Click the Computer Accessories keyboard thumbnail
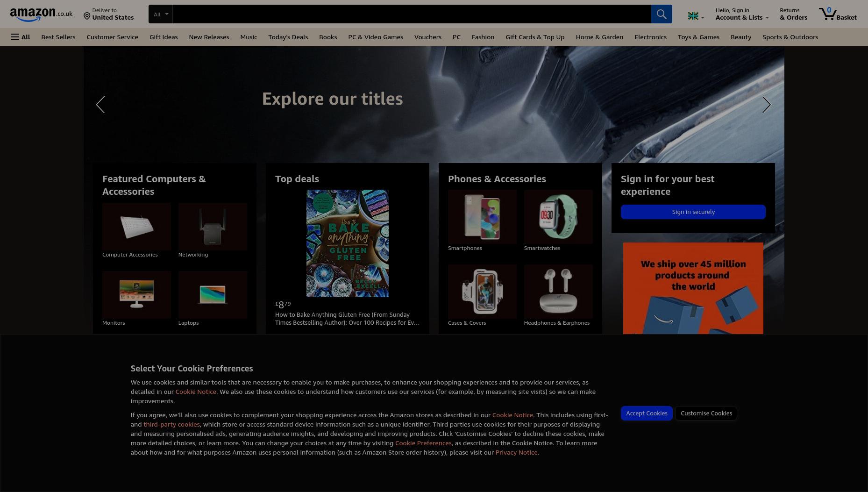868x492 pixels. (x=136, y=227)
